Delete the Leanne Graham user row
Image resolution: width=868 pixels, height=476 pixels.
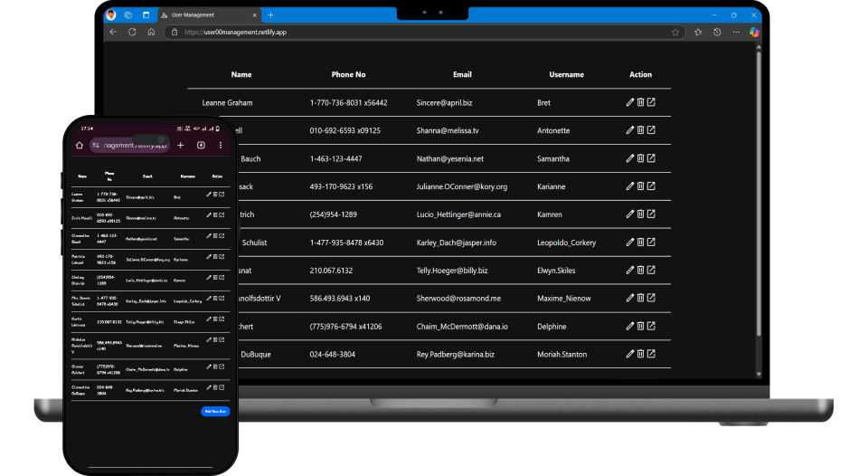(x=640, y=102)
